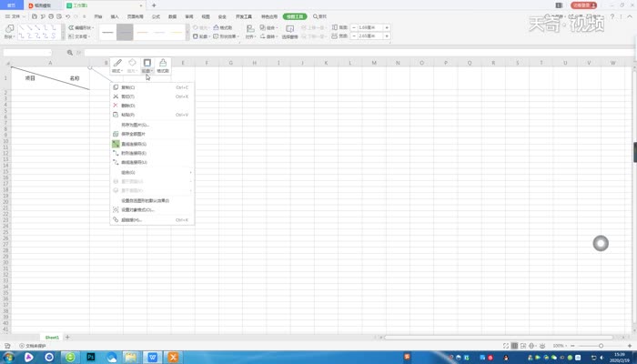This screenshot has height=364, width=637.
Task: Select the curved connector (曲线连接符) option
Action: (x=152, y=163)
